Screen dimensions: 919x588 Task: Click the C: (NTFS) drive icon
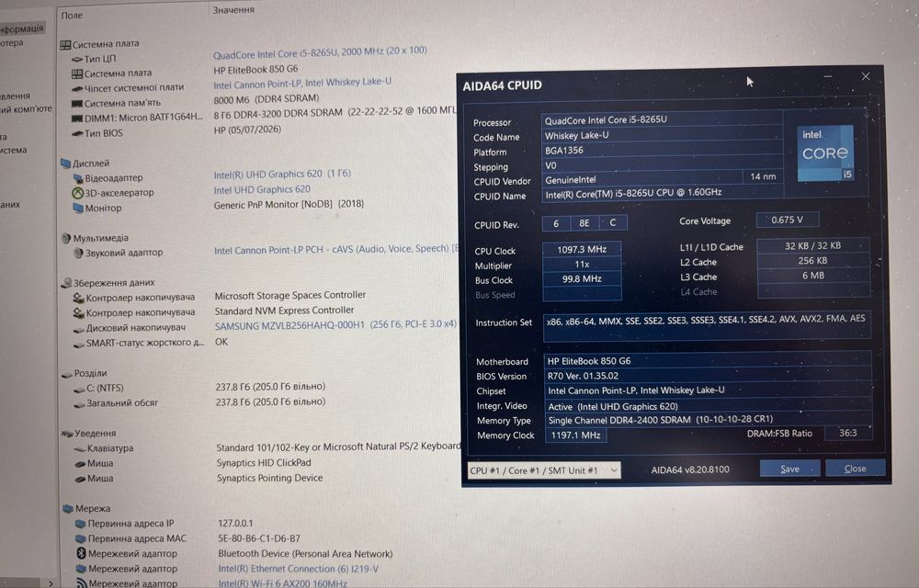80,389
